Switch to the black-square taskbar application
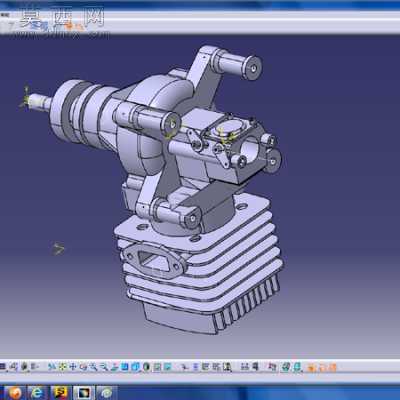 click(84, 393)
